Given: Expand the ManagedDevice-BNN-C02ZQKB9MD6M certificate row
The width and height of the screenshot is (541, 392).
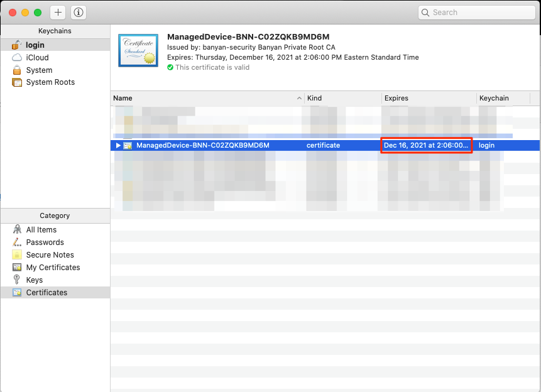Looking at the screenshot, I should [x=118, y=146].
